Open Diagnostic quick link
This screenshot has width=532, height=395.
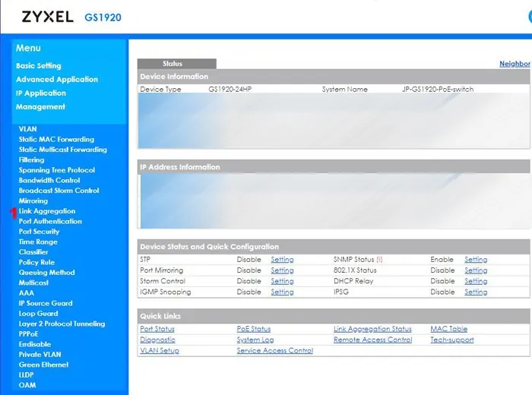(x=158, y=340)
